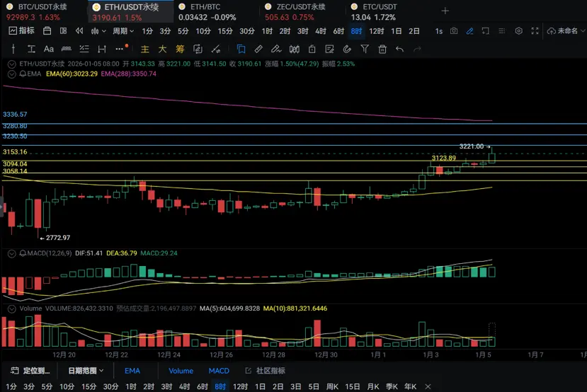587x392 pixels.
Task: Click the redo arrow icon
Action: tap(417, 49)
